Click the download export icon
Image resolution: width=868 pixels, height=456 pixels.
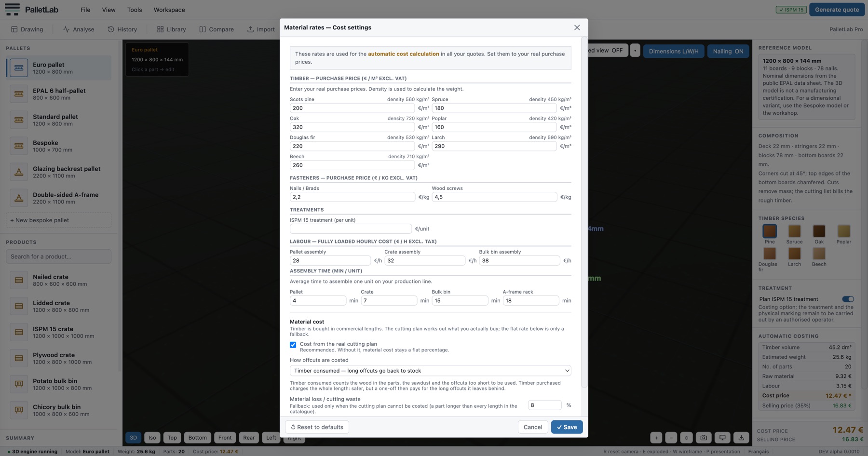(741, 438)
